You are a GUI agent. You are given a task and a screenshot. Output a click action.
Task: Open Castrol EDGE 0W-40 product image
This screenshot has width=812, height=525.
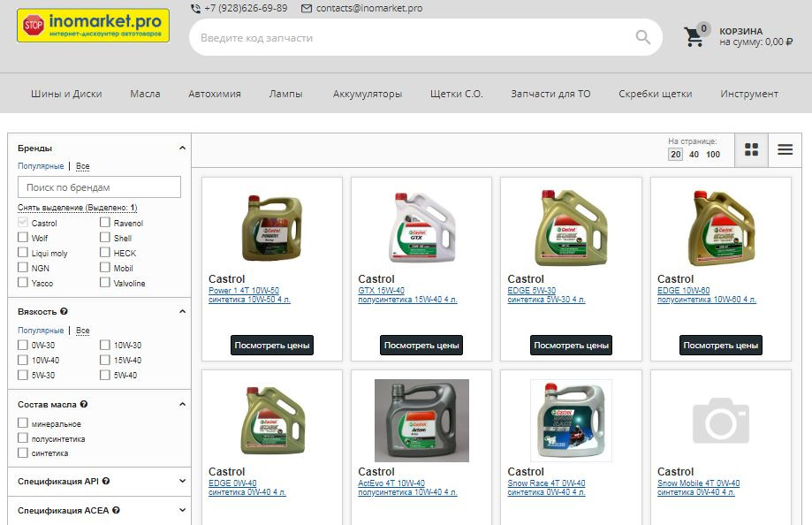click(272, 421)
